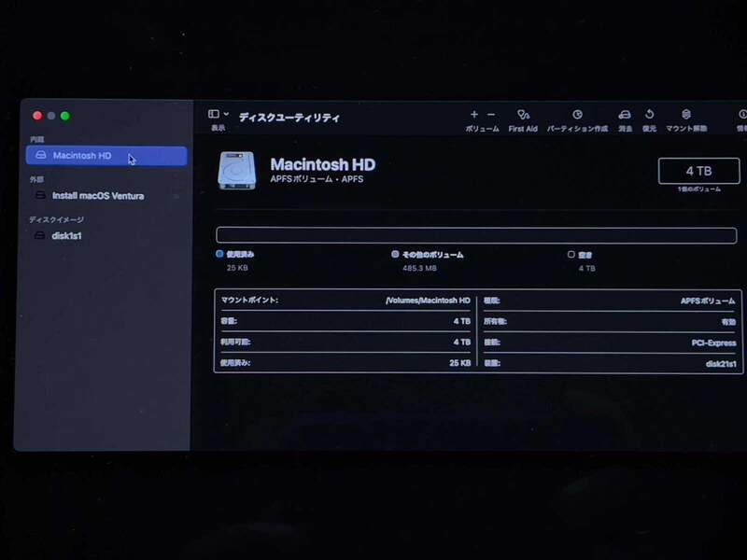Image resolution: width=747 pixels, height=560 pixels.
Task: Click the 25 KB value in the info table
Action: coord(459,363)
